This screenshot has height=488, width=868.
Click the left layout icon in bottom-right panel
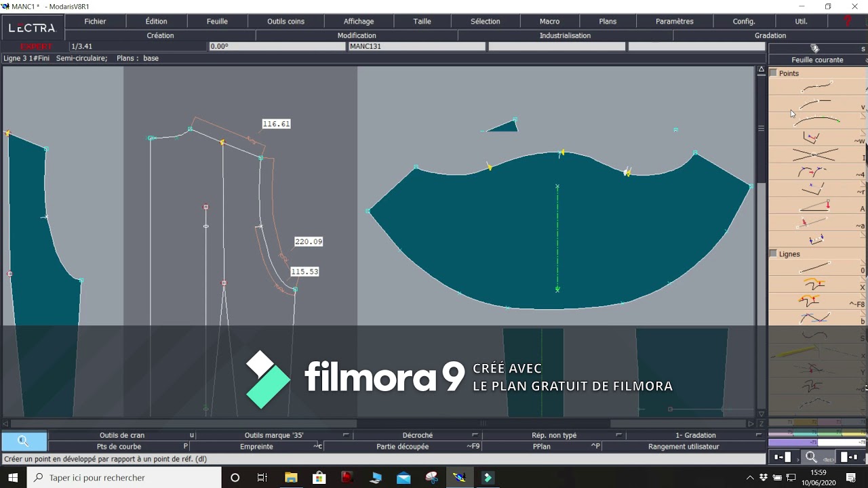[x=783, y=457]
